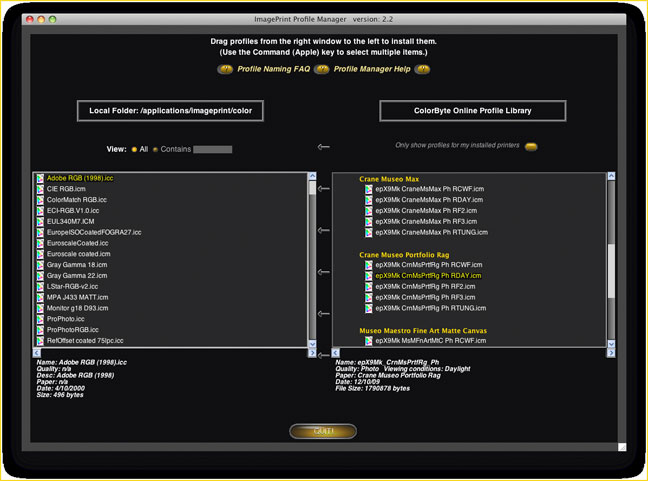
Task: Select ECI-RGB.V1.0.icc profile
Action: click(x=73, y=211)
